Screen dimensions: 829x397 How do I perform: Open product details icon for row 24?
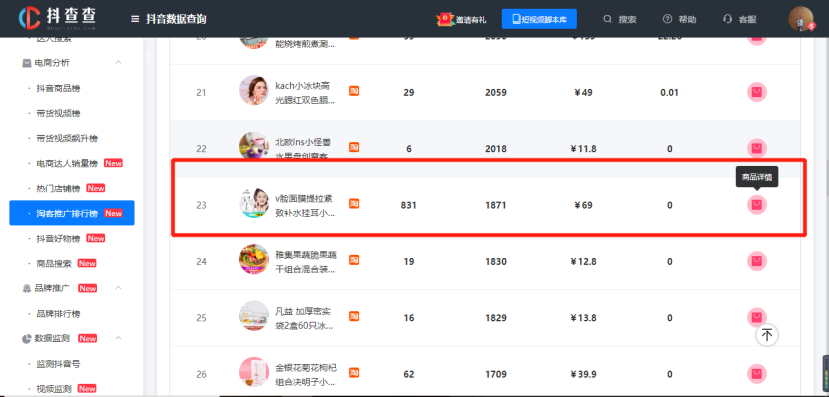click(x=757, y=261)
